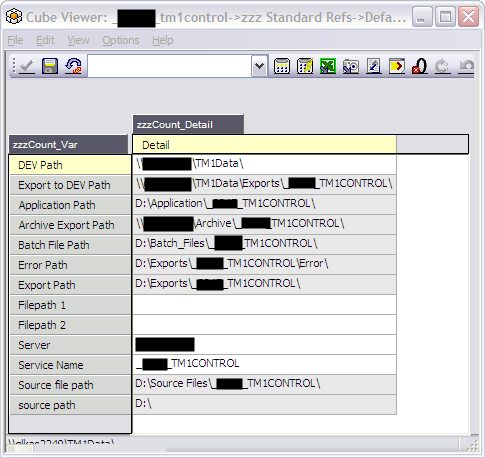The width and height of the screenshot is (485, 458).
Task: Click the green Excel slice export icon
Action: (328, 66)
